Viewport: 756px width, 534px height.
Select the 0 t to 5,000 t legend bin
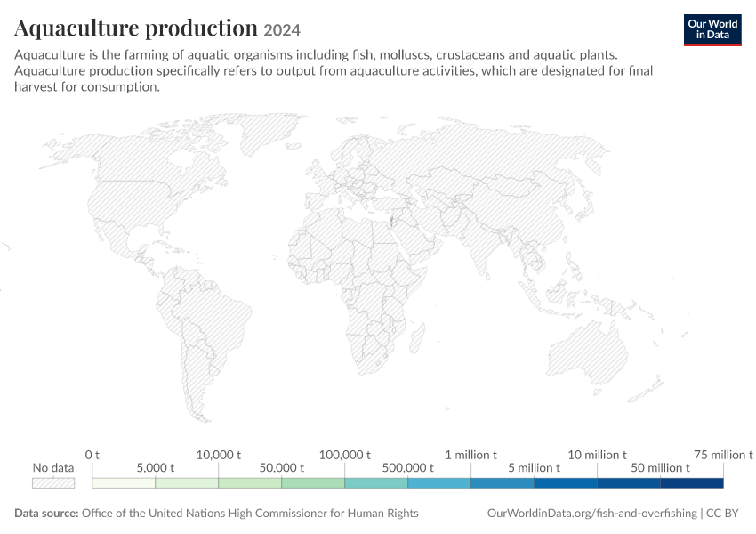(124, 483)
